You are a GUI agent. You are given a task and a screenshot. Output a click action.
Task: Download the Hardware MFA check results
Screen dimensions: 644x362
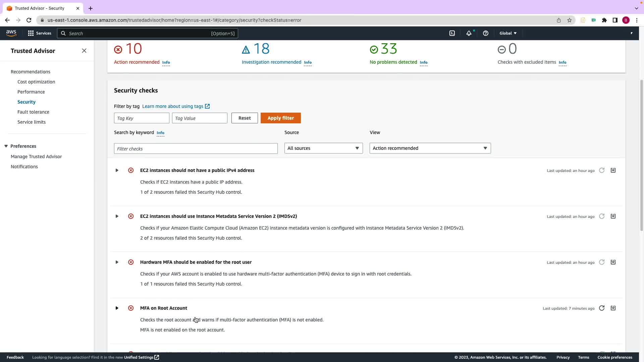pyautogui.click(x=613, y=262)
